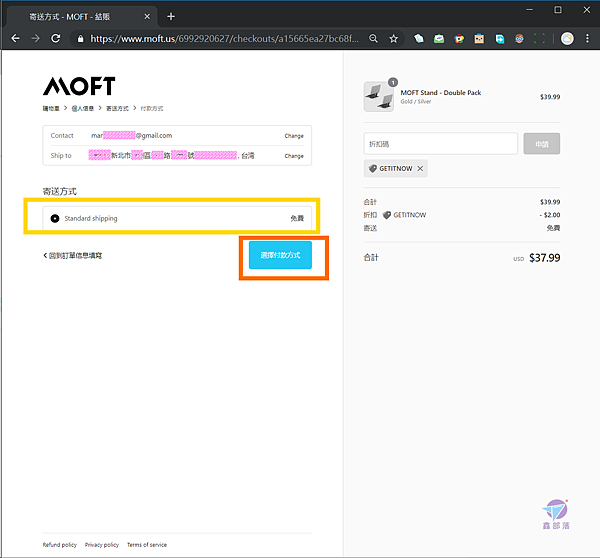Change the Ship to address
Screen dimensions: 600x558
click(x=294, y=156)
